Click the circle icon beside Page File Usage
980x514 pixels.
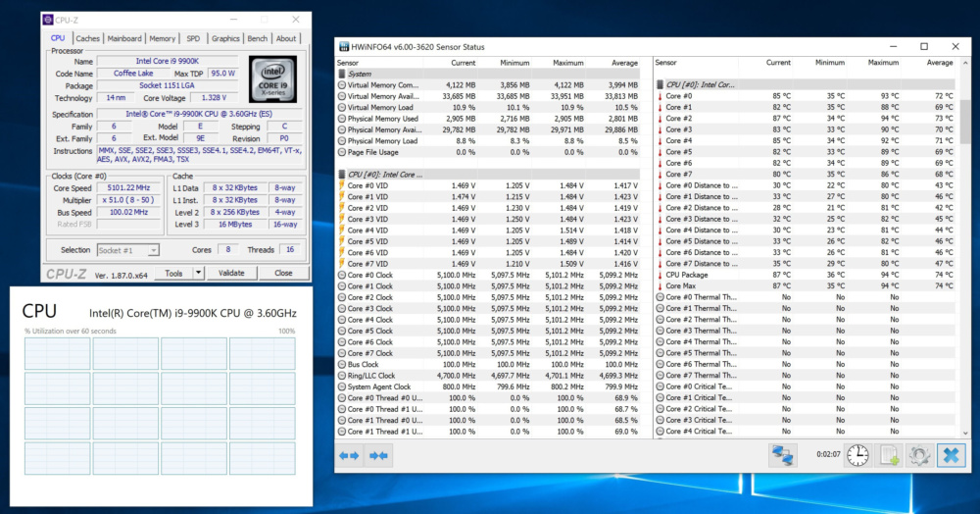342,152
